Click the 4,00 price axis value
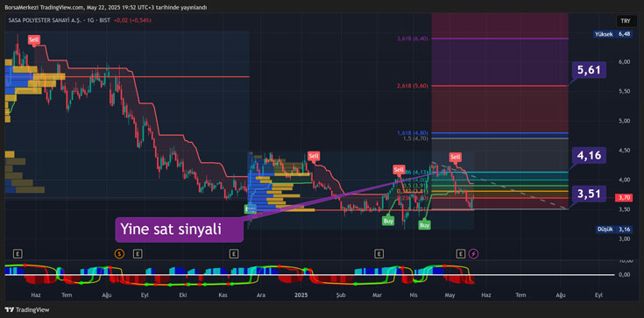The image size is (644, 318). [x=624, y=180]
